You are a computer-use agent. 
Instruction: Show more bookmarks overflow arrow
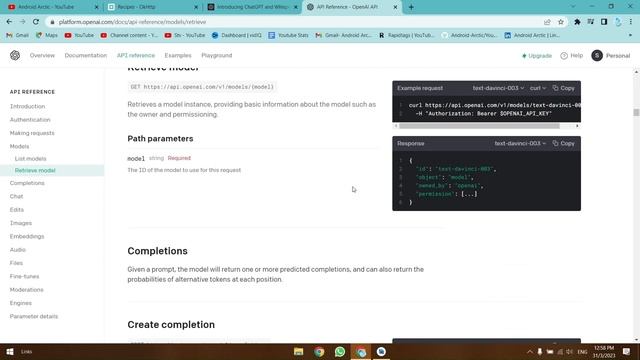[x=630, y=36]
